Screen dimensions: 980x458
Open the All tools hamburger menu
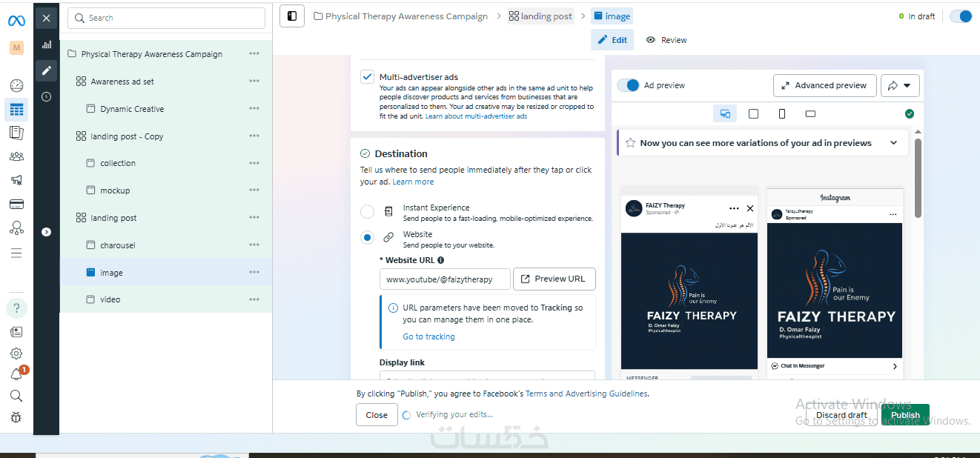tap(16, 253)
